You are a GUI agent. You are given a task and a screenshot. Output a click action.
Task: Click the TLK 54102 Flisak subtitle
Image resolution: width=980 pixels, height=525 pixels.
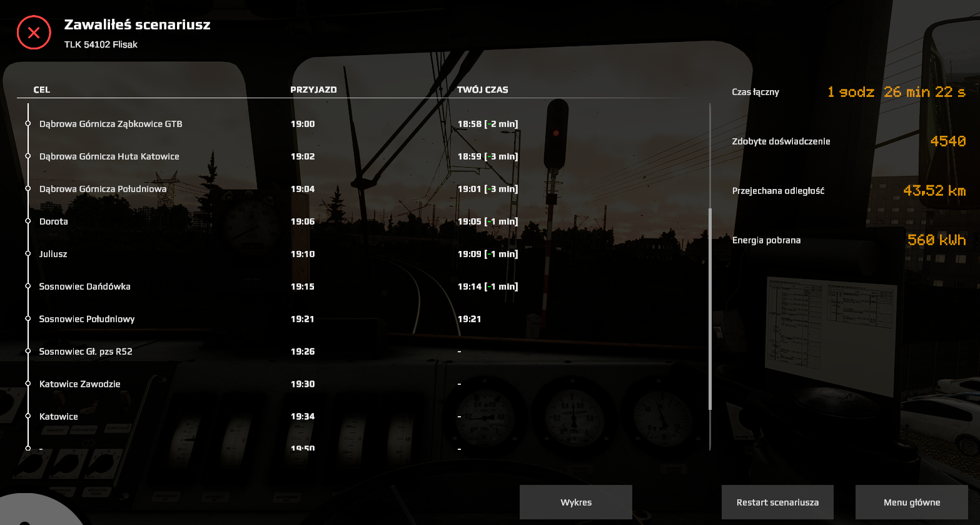point(101,44)
